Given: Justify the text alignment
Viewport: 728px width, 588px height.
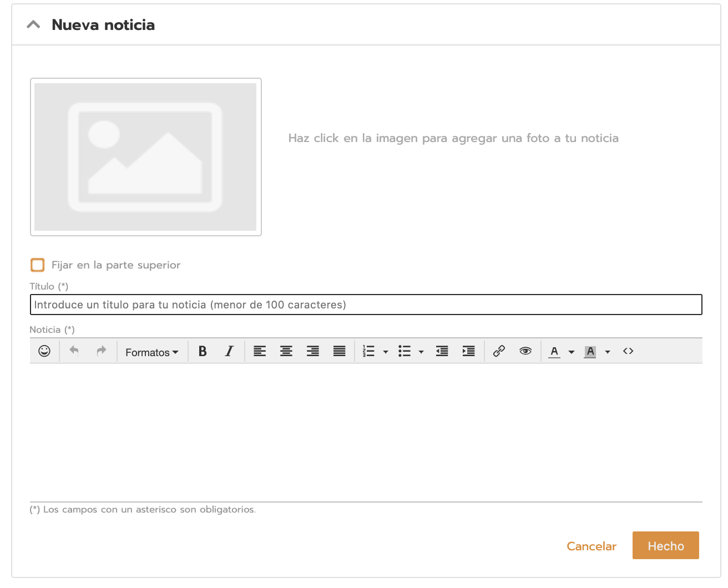Looking at the screenshot, I should click(340, 351).
